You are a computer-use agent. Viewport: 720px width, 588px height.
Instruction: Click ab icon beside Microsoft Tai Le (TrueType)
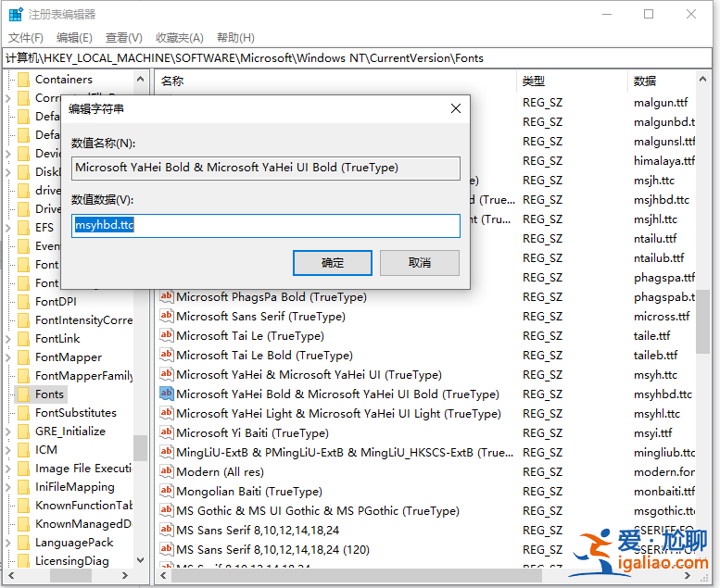(166, 335)
